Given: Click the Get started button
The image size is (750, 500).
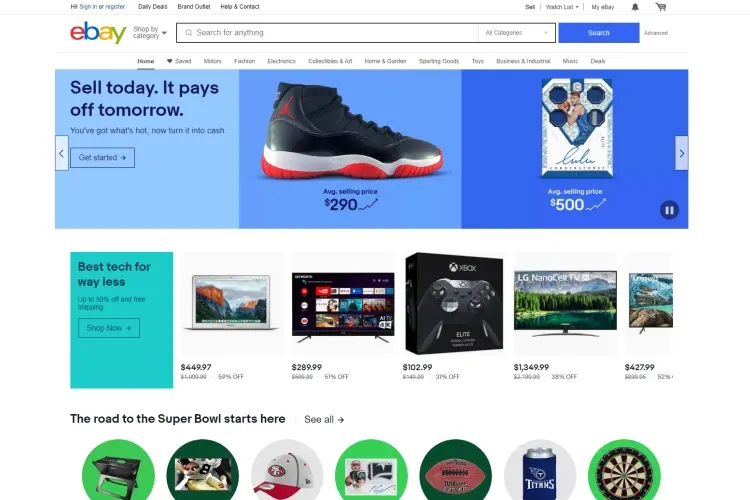Looking at the screenshot, I should click(102, 157).
